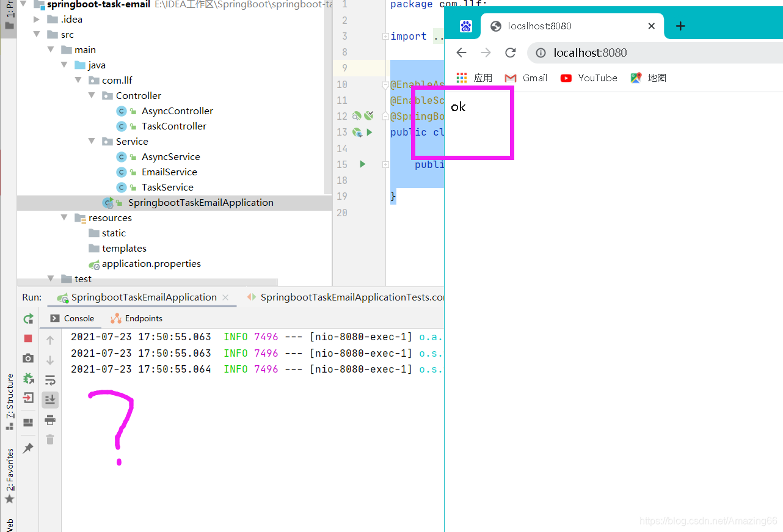Select SpringbootTaskEmailApplication in project tree
This screenshot has height=532, width=783.
pos(200,202)
